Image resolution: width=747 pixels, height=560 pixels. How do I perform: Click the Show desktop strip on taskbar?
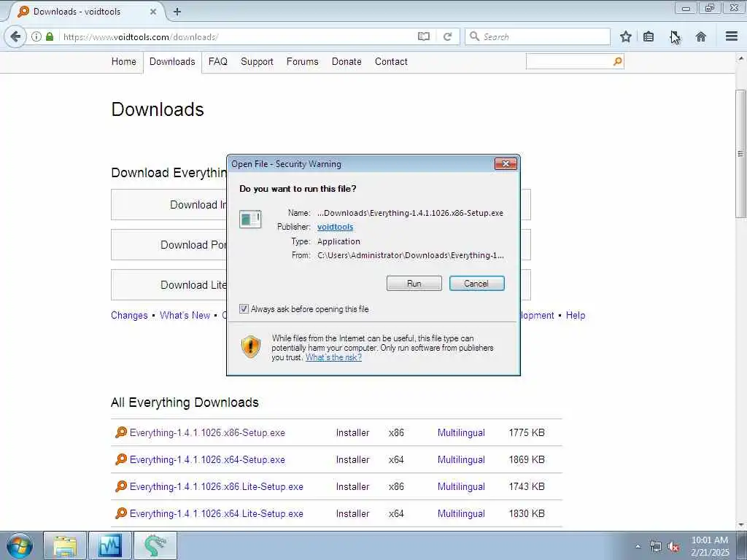coord(742,545)
